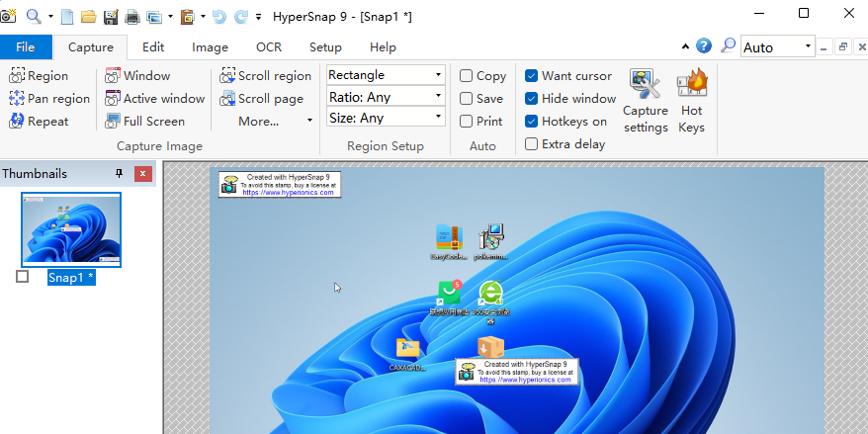
Task: Turn off Hotkeys on
Action: [x=532, y=122]
